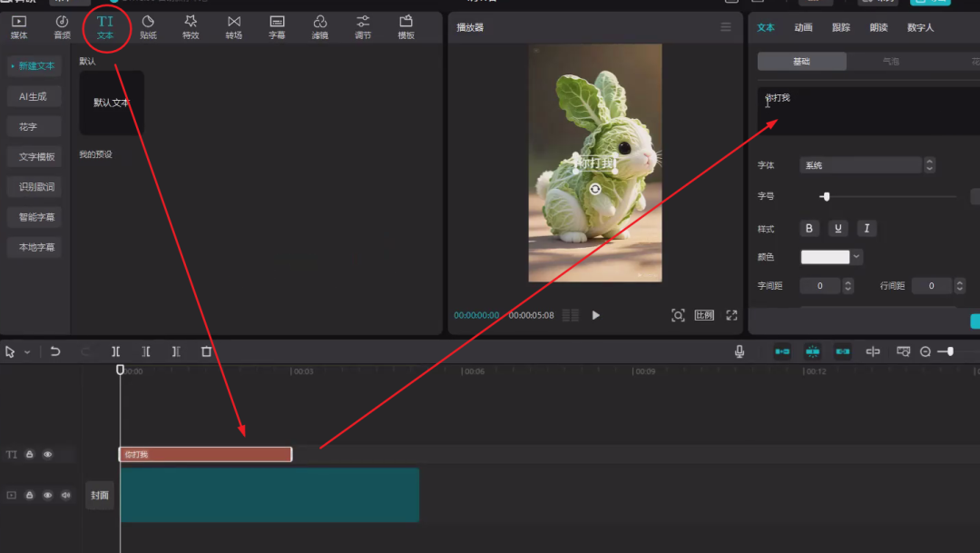980x553 pixels.
Task: Toggle visibility eye on text track
Action: [x=48, y=454]
